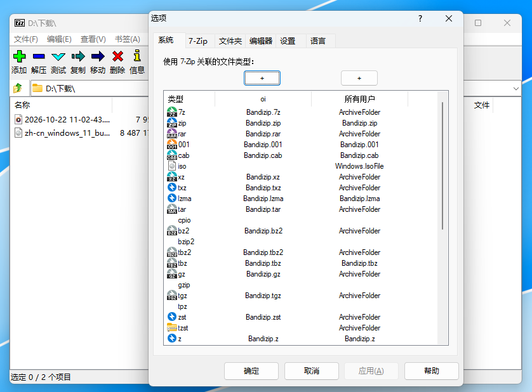Click the question mark help button
This screenshot has height=392, width=532.
(420, 18)
